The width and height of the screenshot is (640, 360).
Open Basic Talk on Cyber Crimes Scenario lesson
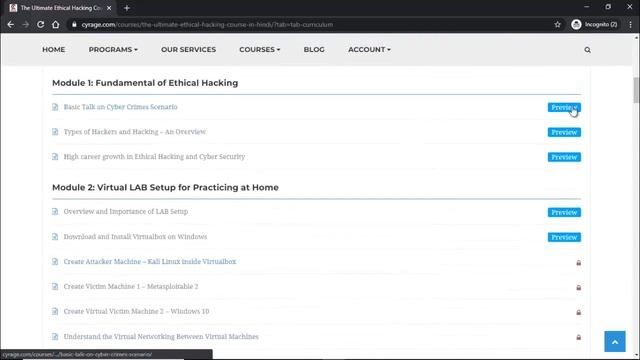(x=120, y=107)
